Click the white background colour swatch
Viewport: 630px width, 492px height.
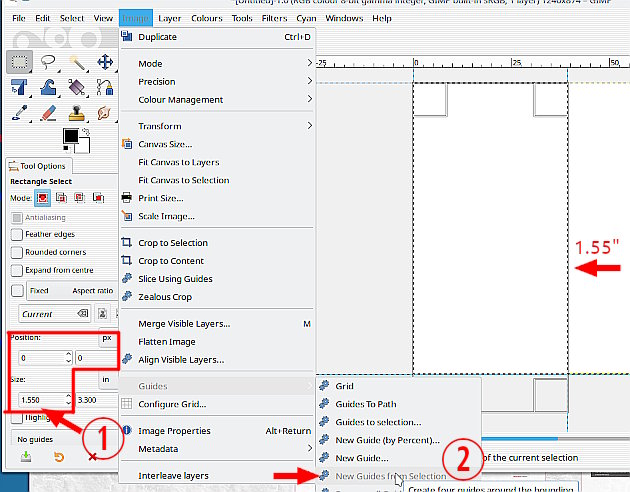85,146
